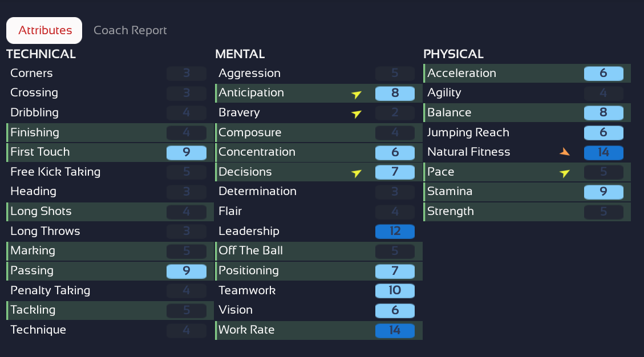Viewport: 644px width, 357px height.
Task: Select the Stamina attribute label
Action: pos(449,191)
